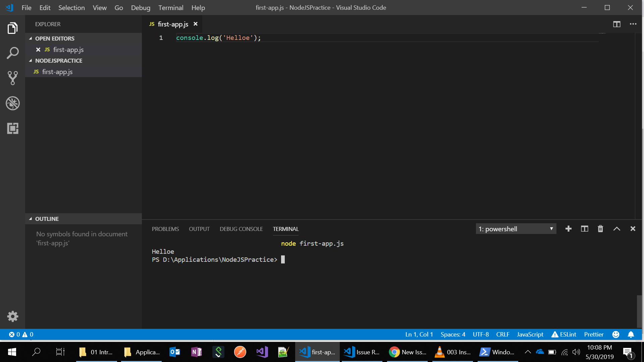Open volume control in system tray

pyautogui.click(x=576, y=352)
